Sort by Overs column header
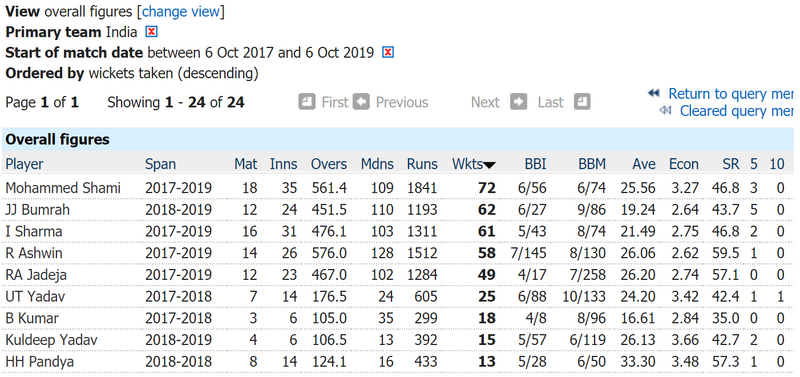Image resolution: width=800 pixels, height=377 pixels. click(329, 164)
